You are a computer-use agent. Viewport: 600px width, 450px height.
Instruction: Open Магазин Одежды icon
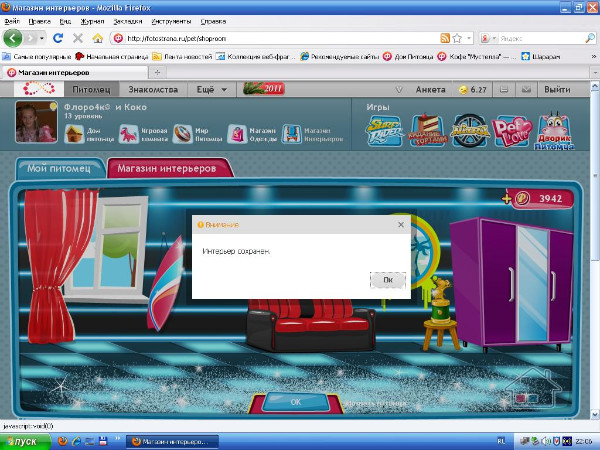pyautogui.click(x=237, y=133)
